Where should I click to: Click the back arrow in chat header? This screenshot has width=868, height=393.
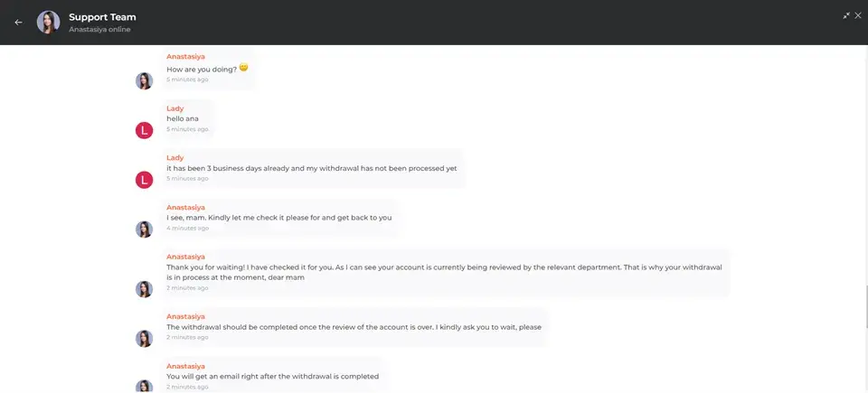point(18,23)
